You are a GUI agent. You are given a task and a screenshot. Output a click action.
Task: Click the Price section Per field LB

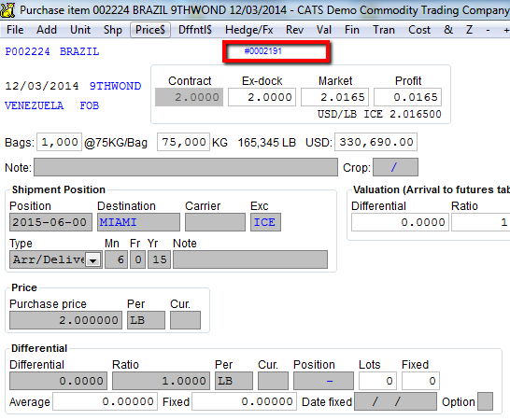pos(146,320)
